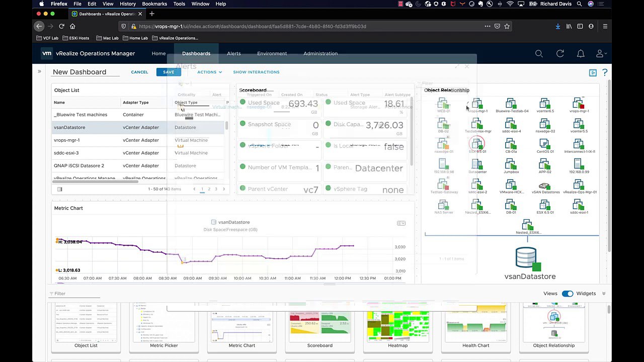Select the sddc-esxi-4 object icon

pyautogui.click(x=511, y=124)
